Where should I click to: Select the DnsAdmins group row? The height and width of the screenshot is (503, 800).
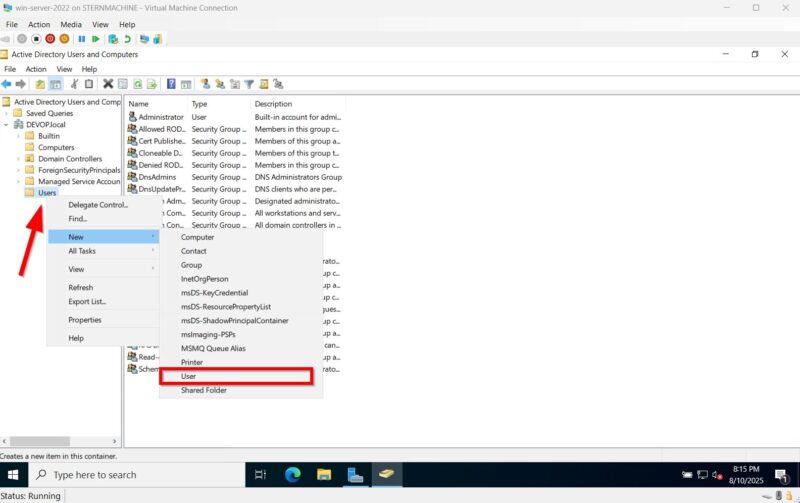point(235,177)
